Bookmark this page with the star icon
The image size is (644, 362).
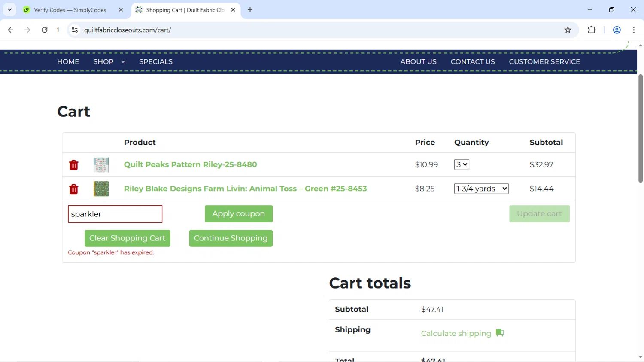(x=568, y=30)
